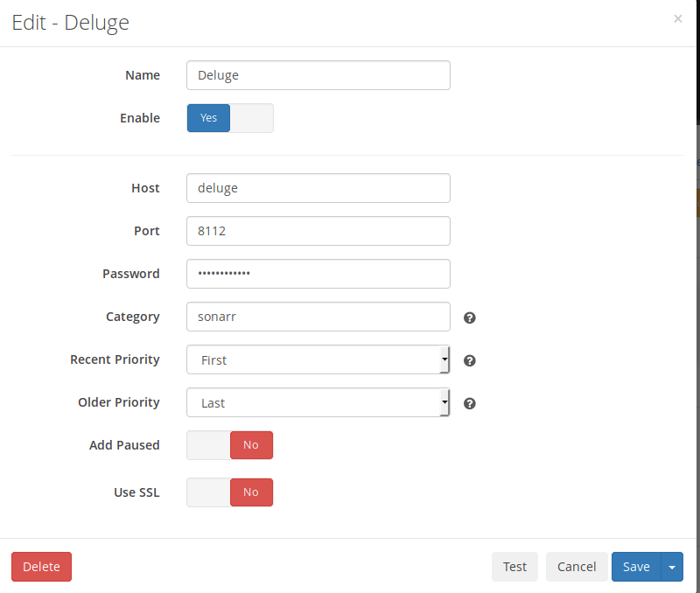Click the Password input field

(318, 274)
